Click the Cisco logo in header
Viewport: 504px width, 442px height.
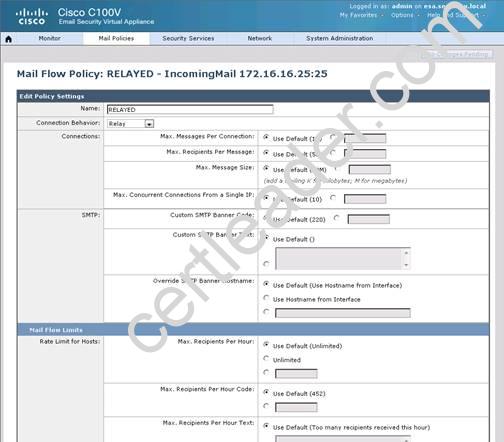point(32,17)
